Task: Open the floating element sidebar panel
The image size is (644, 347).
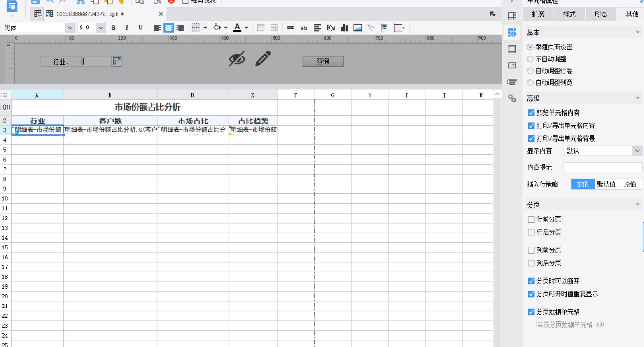Action: pyautogui.click(x=512, y=49)
